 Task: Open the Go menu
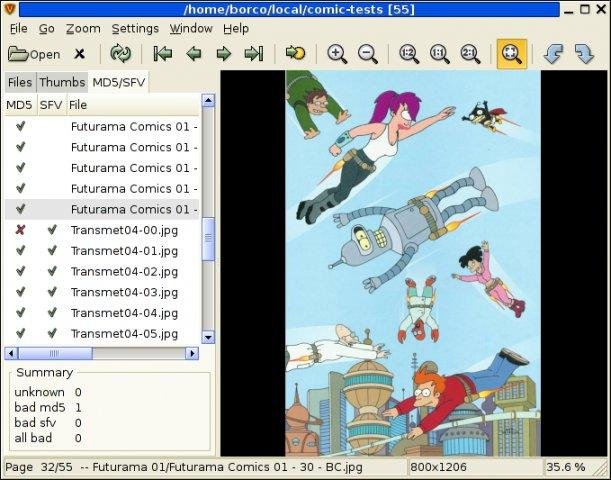point(47,28)
